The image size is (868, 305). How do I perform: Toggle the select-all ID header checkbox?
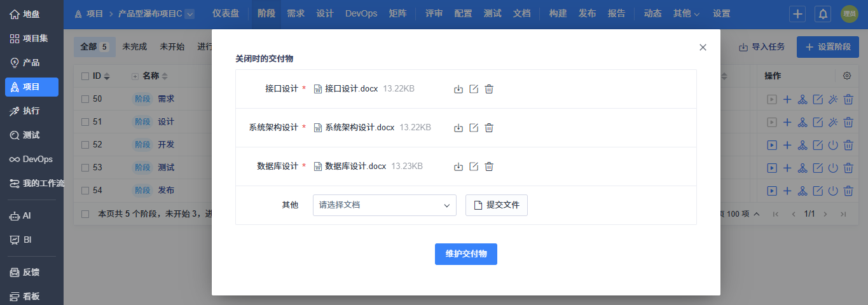click(x=85, y=76)
